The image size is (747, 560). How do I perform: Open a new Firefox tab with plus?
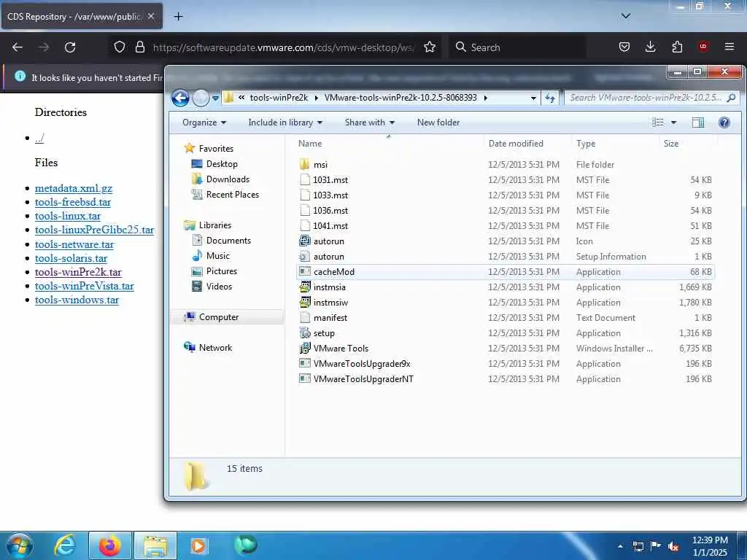178,17
